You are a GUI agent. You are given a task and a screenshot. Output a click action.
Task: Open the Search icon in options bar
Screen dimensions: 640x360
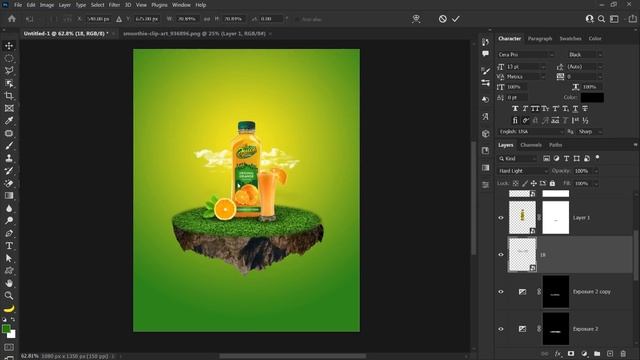601,19
